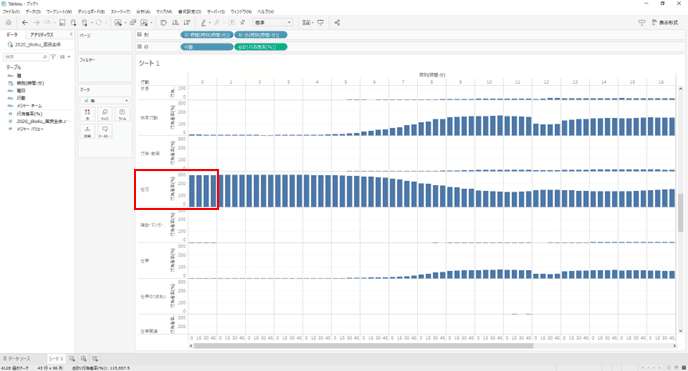
Task: Click the show/hide cards icon
Action: 306,22
